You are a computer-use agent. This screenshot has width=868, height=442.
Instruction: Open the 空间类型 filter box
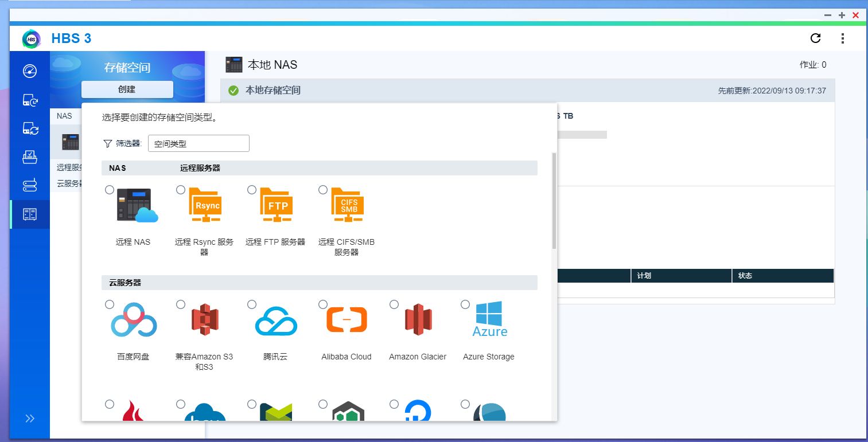click(198, 143)
